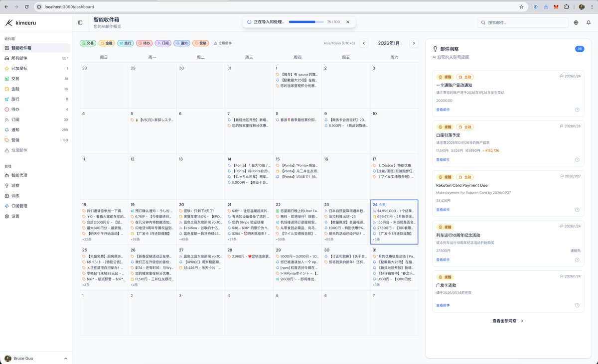598x364 pixels.
Task: Open 所有邮件 in sidebar
Action: tap(35, 58)
